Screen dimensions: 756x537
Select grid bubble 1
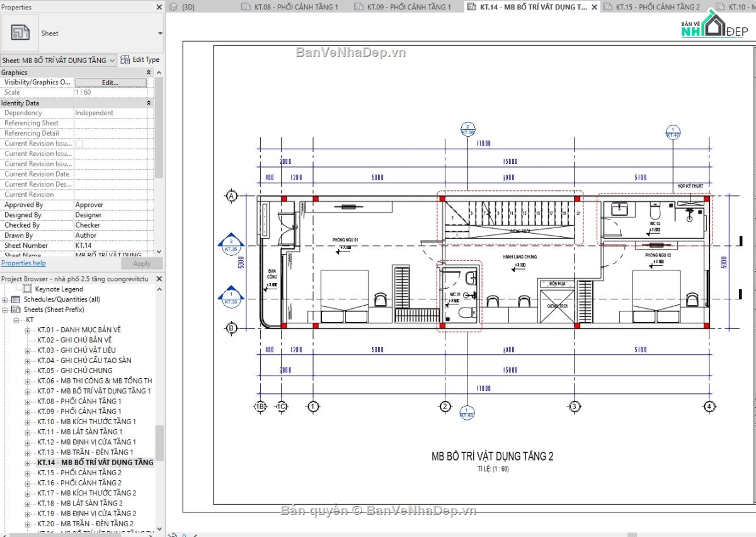tap(313, 407)
